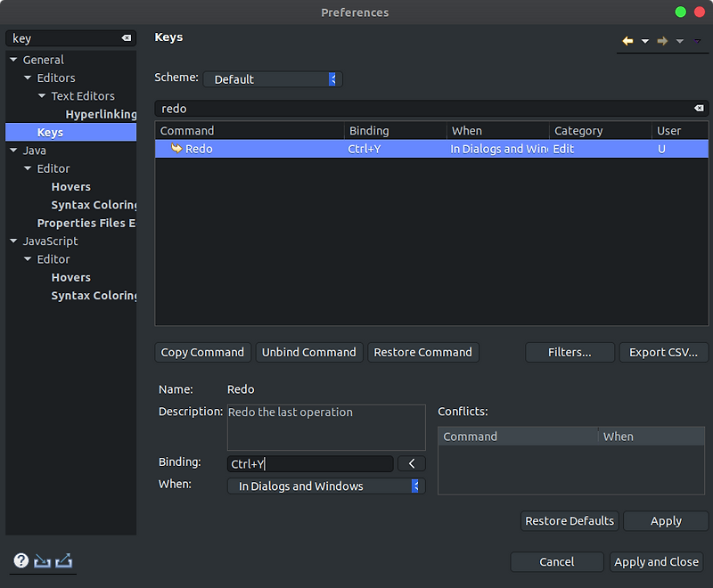Click Apply and Close
Viewport: 713px width, 588px height.
pos(657,562)
